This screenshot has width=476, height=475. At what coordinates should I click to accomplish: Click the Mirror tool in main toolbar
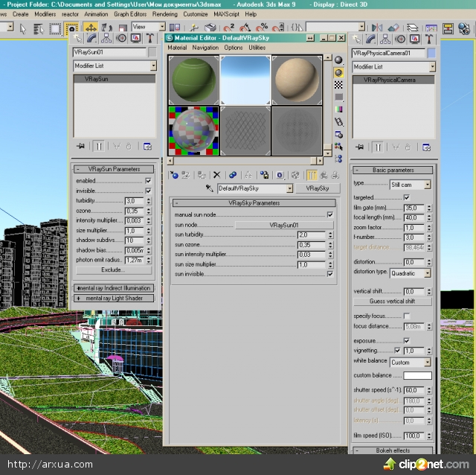tap(377, 28)
